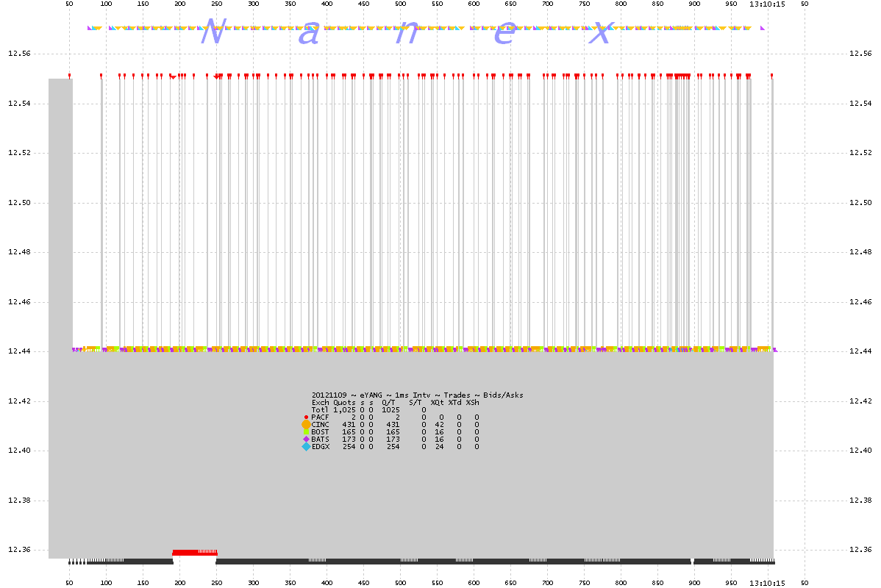The image size is (881, 588).
Task: Click the 'Exch' column header in legend
Action: point(320,403)
